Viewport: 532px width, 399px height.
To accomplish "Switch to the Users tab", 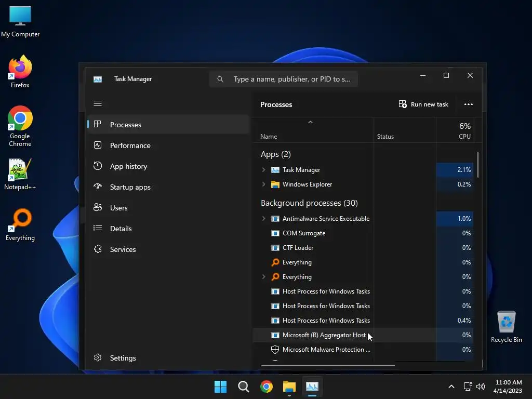I will click(169, 208).
